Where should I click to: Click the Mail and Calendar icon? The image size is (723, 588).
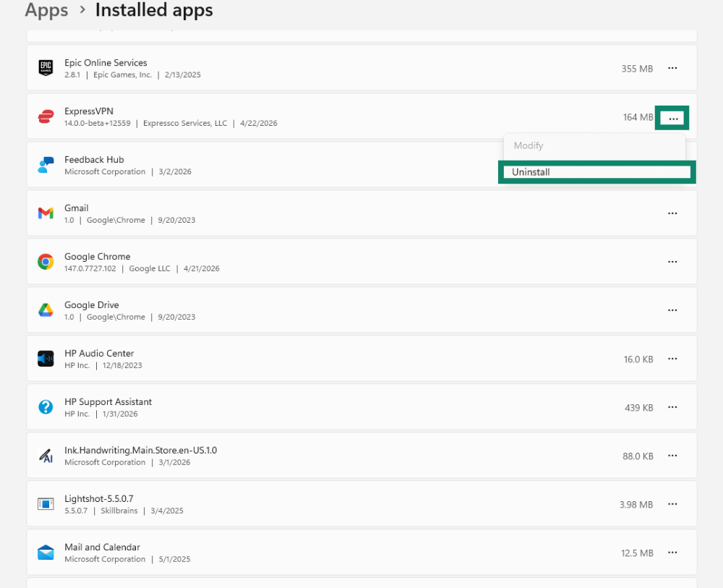click(46, 553)
